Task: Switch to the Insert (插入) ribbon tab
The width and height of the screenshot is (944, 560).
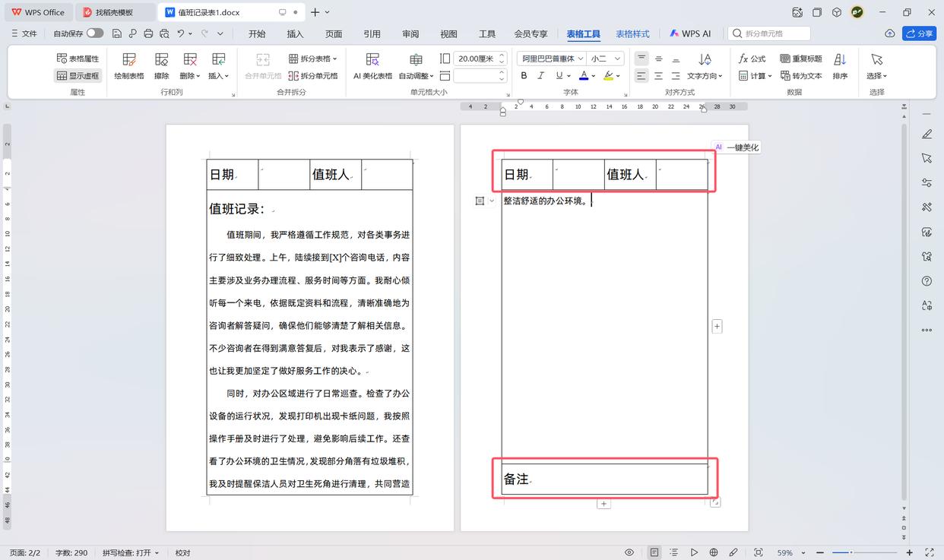Action: point(295,33)
